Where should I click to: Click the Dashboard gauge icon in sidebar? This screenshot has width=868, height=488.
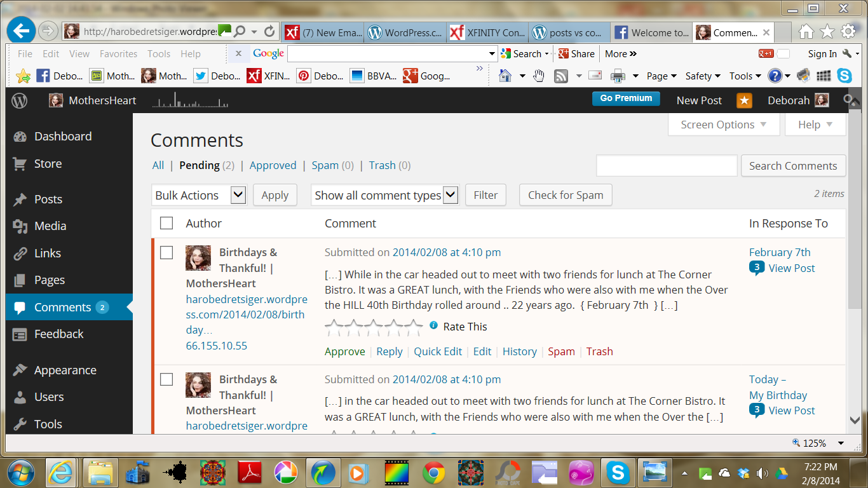coord(20,137)
